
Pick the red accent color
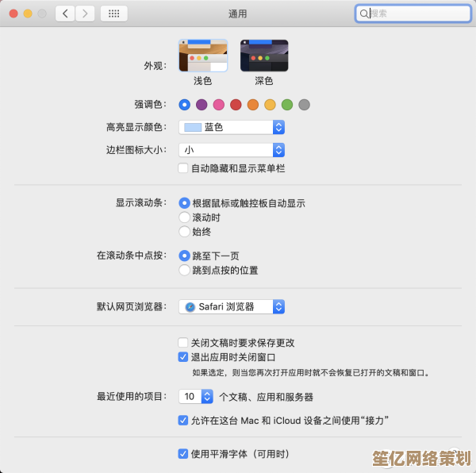tap(236, 105)
